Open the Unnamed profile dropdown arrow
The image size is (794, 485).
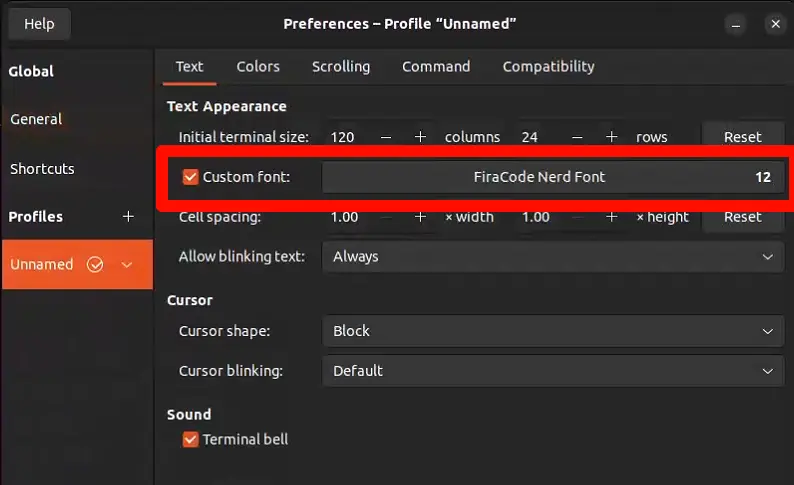pos(127,265)
